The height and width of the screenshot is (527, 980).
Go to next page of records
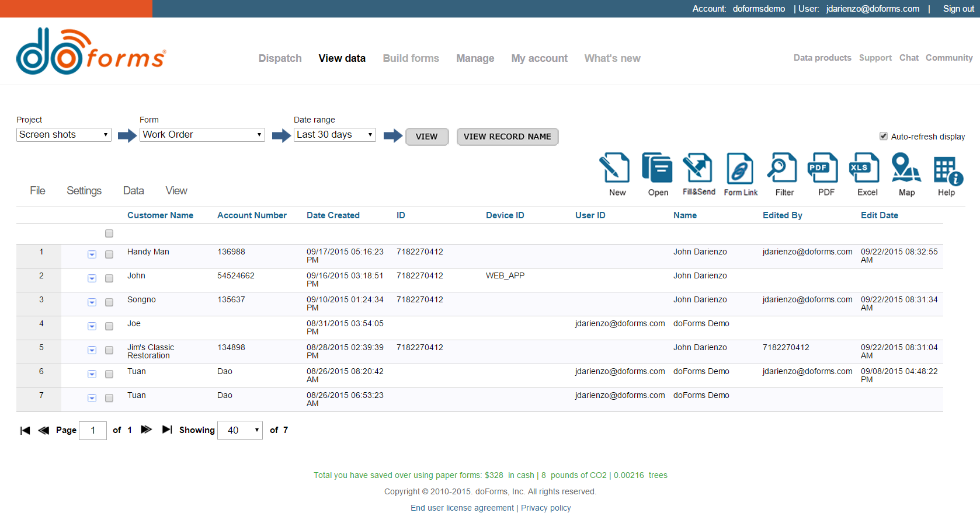(147, 430)
